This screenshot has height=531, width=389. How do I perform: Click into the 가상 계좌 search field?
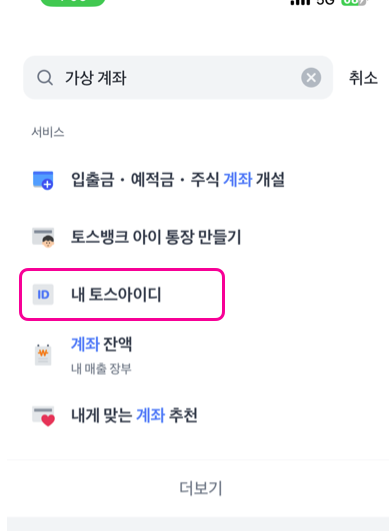coord(178,78)
